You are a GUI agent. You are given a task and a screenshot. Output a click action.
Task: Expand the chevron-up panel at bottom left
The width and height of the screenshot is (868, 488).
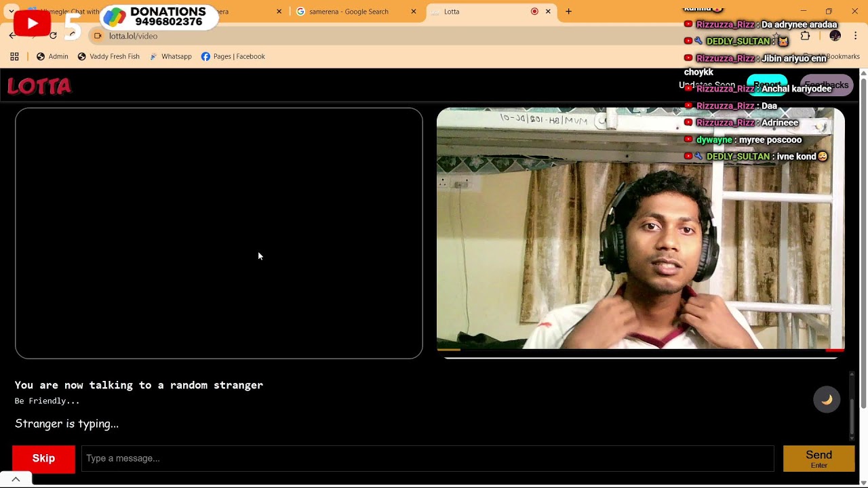pos(16,479)
